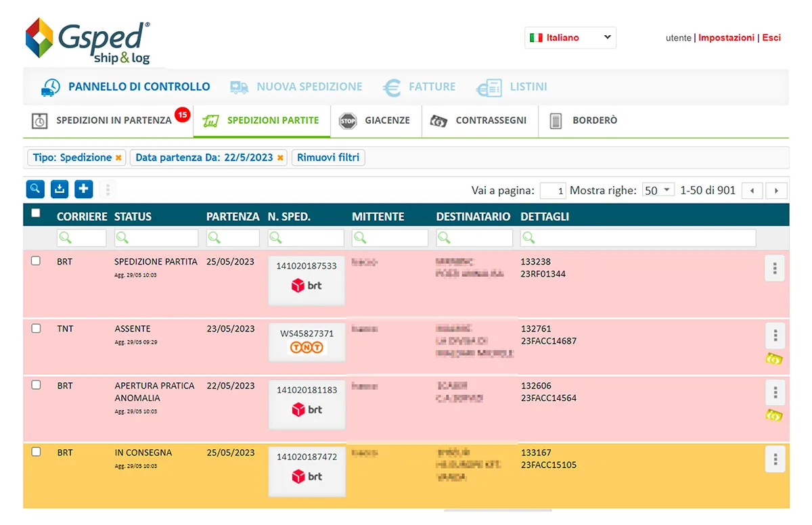Tick the select-all checkbox in table header

click(x=36, y=213)
